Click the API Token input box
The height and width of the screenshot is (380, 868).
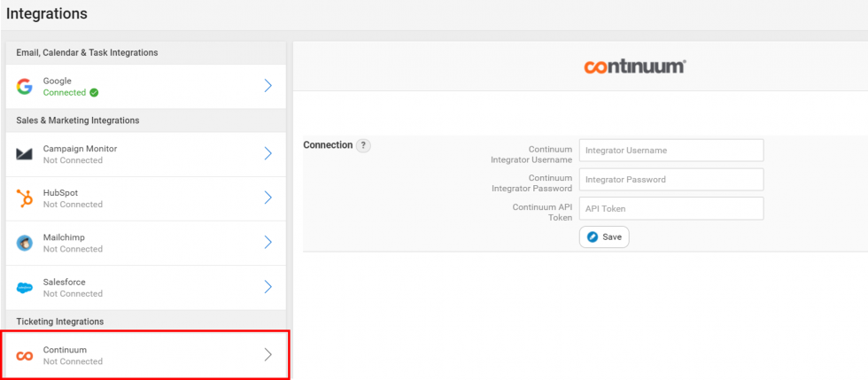click(x=670, y=209)
